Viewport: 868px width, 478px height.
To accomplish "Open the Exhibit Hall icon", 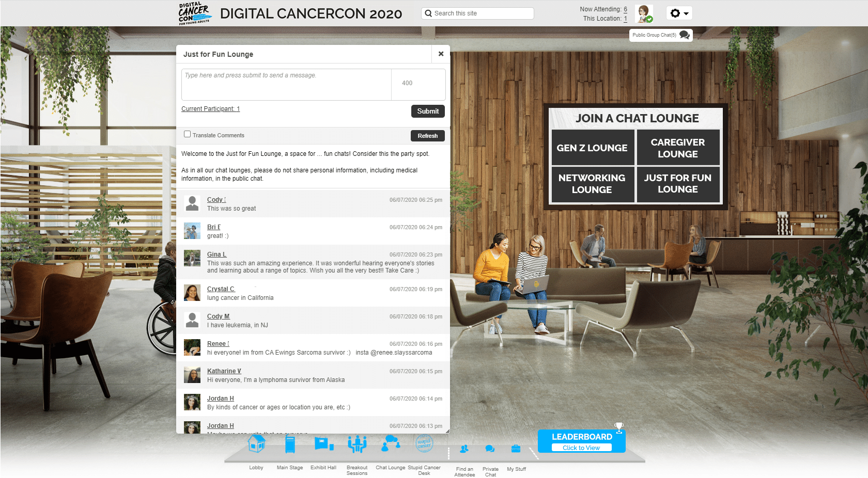I will (x=323, y=444).
